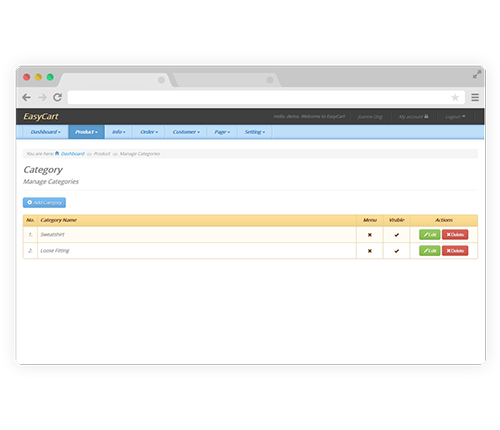Open the Customer menu item
This screenshot has width=500, height=430.
(x=186, y=132)
